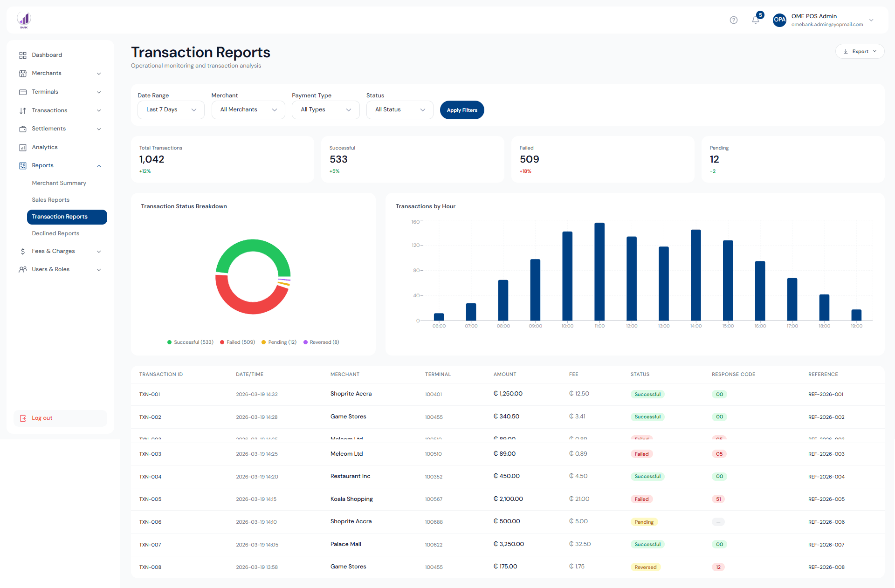Screen dimensions: 895x588
Task: Expand the Users & Roles chevron
Action: coord(99,270)
